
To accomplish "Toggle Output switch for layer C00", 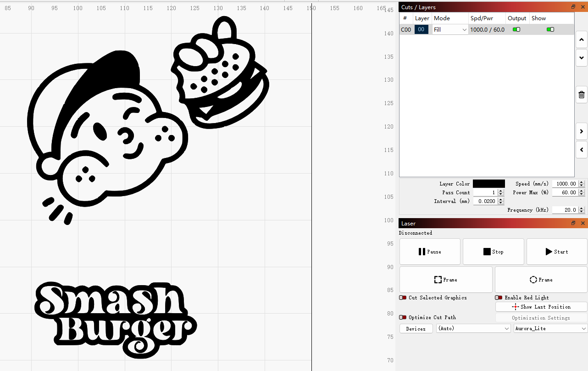I will [x=516, y=29].
